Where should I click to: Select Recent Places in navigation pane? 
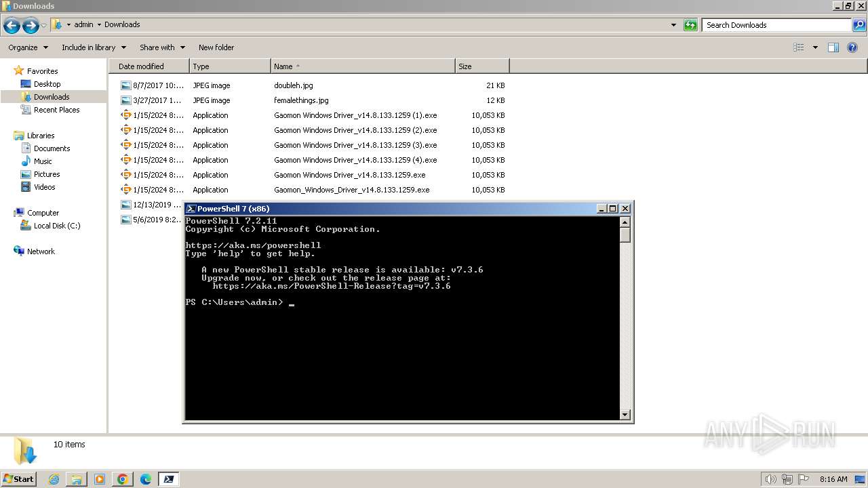56,110
